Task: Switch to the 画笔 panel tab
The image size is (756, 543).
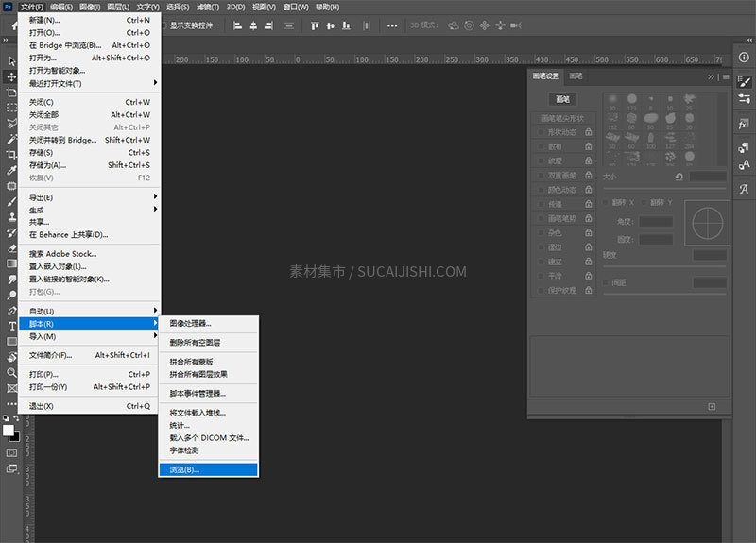Action: [x=575, y=76]
